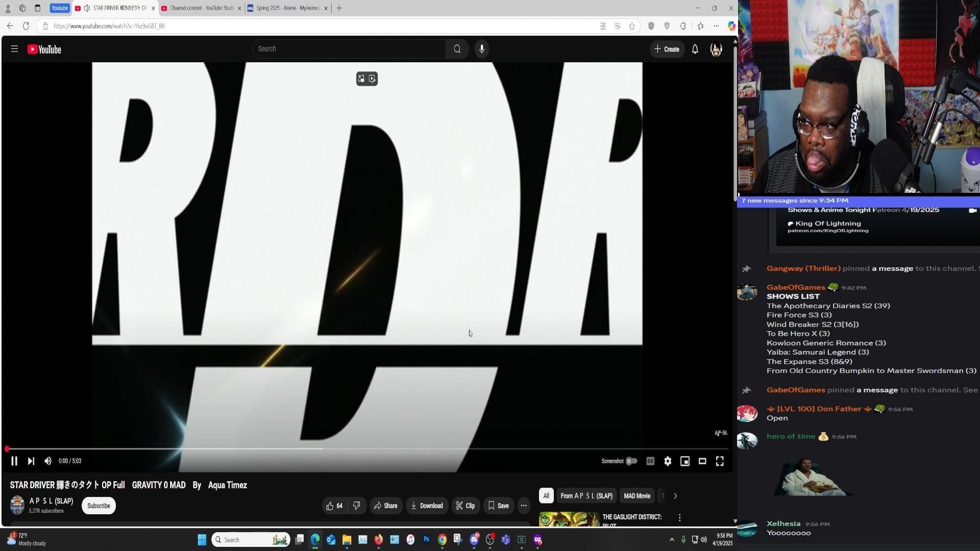Open Discord from the taskbar
This screenshot has height=551, width=980.
point(474,540)
